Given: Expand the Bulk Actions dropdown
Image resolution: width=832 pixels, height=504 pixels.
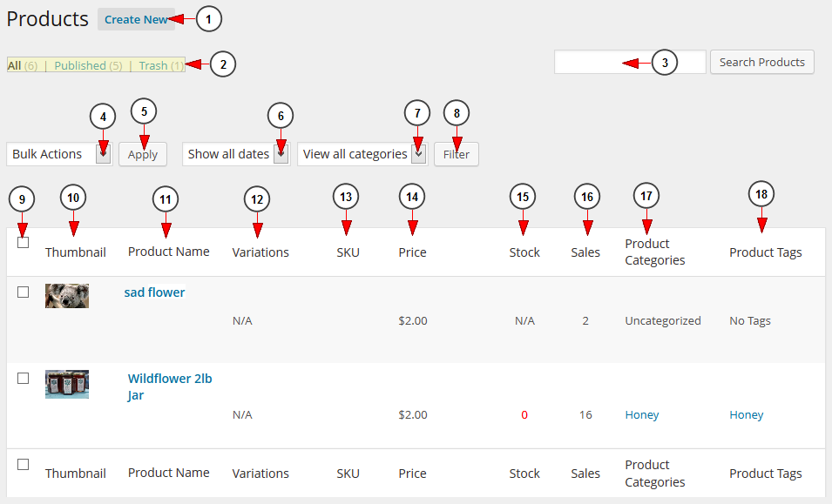Looking at the screenshot, I should pyautogui.click(x=59, y=154).
